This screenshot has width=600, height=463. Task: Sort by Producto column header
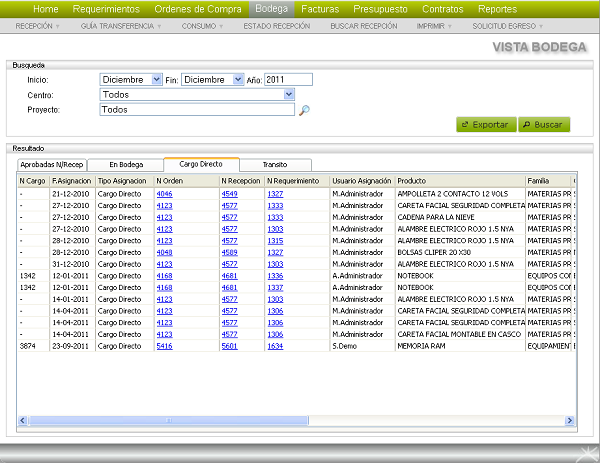pyautogui.click(x=460, y=181)
